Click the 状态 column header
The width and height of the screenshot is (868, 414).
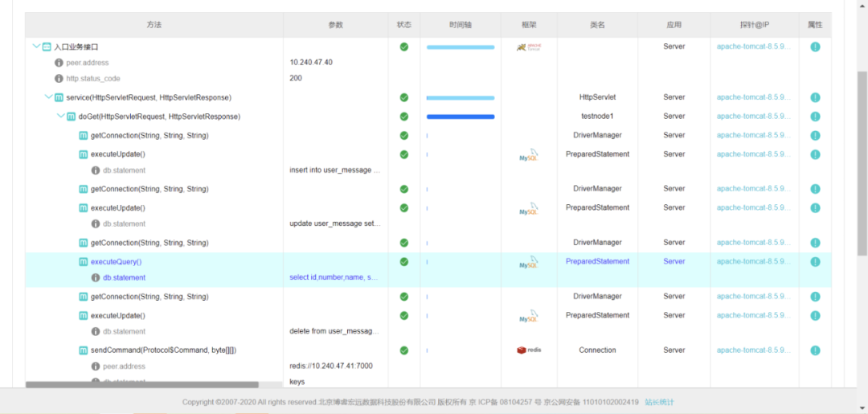404,26
